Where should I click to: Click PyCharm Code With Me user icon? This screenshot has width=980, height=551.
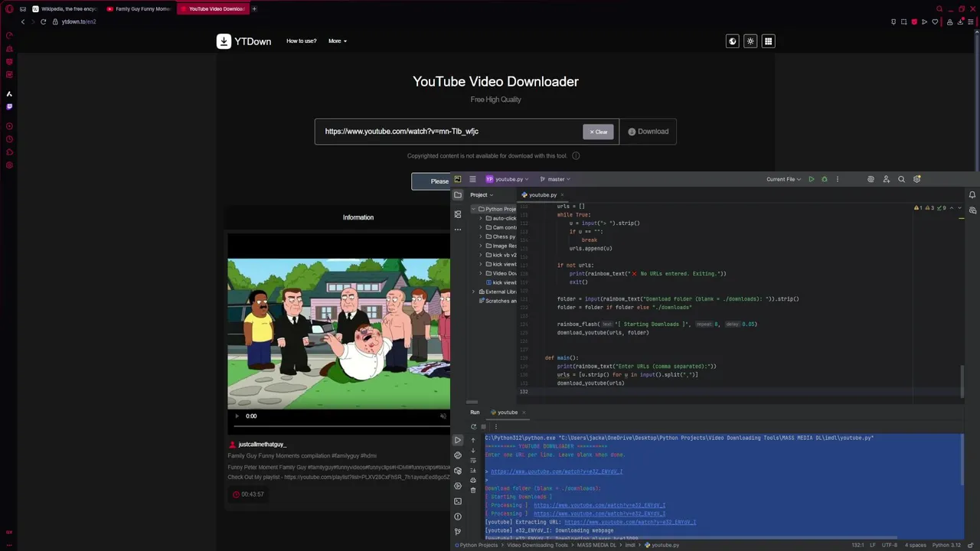pyautogui.click(x=886, y=179)
